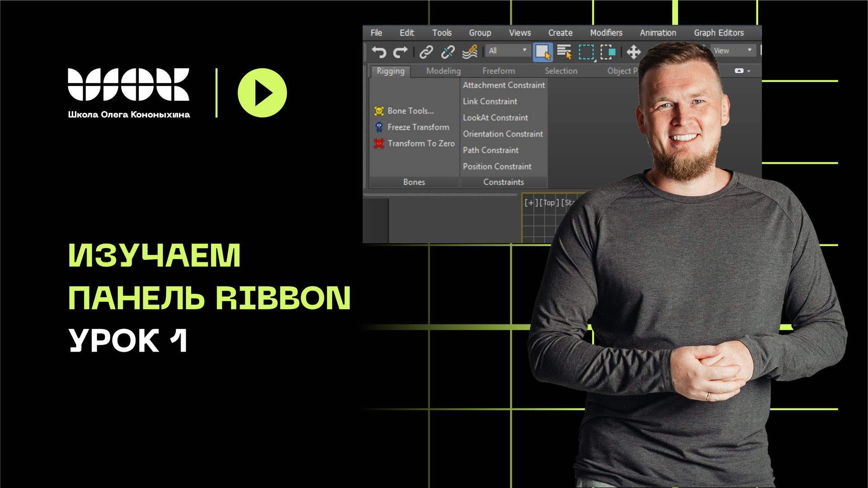The image size is (868, 488).
Task: Click Freeze Transform button
Action: [418, 127]
